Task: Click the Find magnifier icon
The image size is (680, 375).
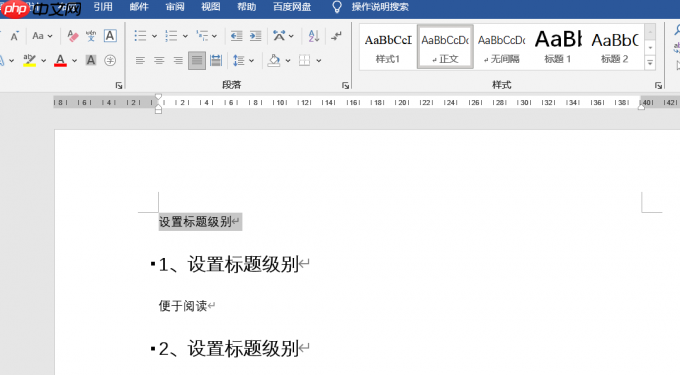Action: pyautogui.click(x=677, y=30)
